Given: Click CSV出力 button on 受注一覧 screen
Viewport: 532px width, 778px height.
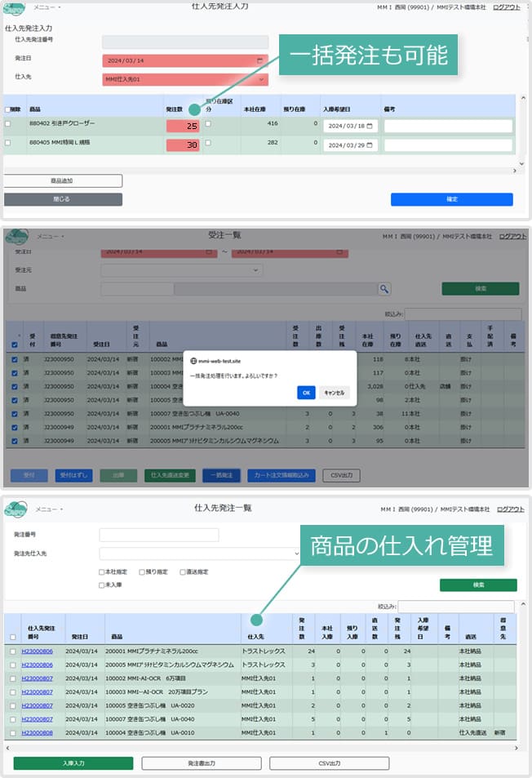Looking at the screenshot, I should [x=341, y=475].
